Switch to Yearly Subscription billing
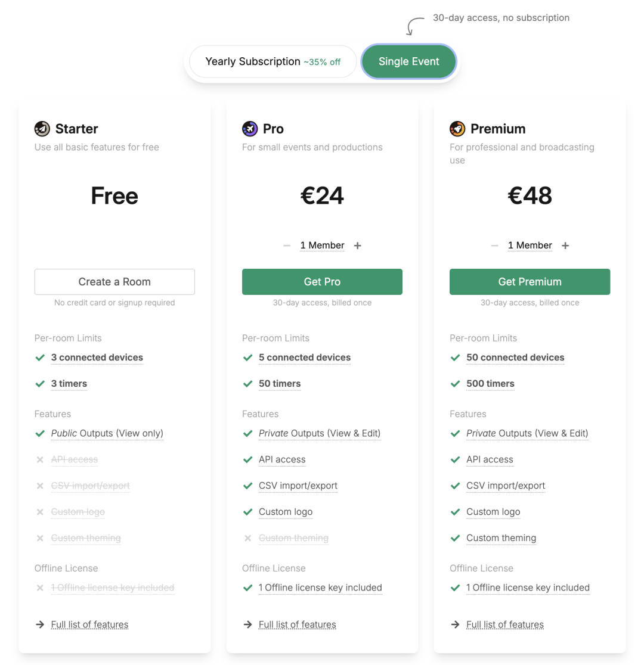 click(273, 61)
